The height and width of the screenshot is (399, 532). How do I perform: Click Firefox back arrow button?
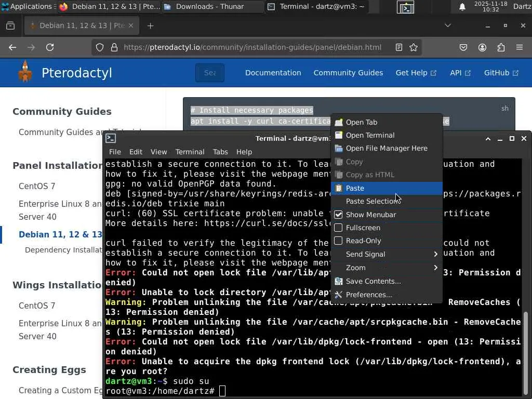(12, 47)
